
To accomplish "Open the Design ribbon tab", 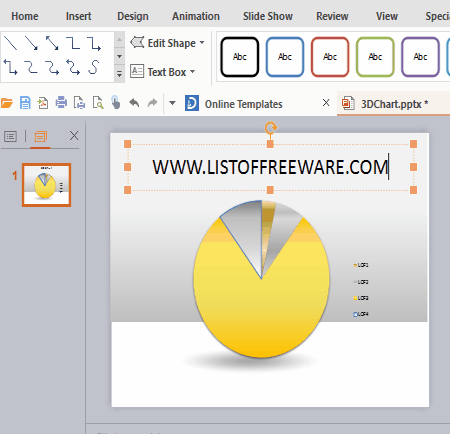I will [133, 16].
